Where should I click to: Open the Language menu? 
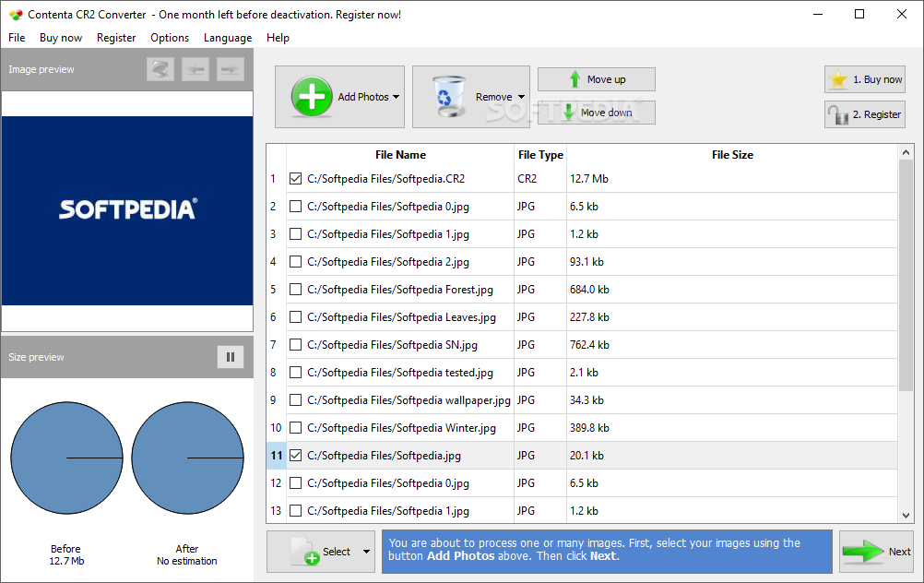[228, 38]
